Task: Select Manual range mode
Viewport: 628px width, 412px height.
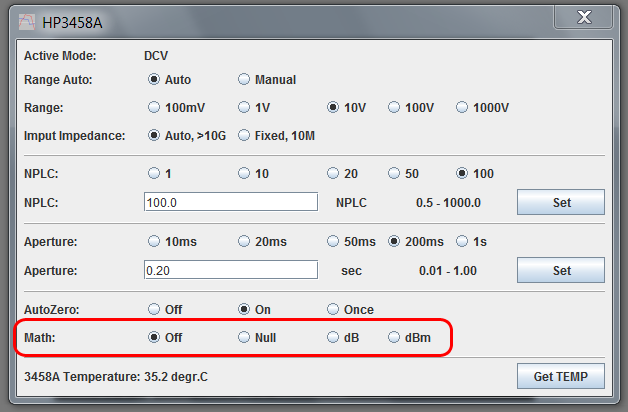Action: tap(244, 79)
